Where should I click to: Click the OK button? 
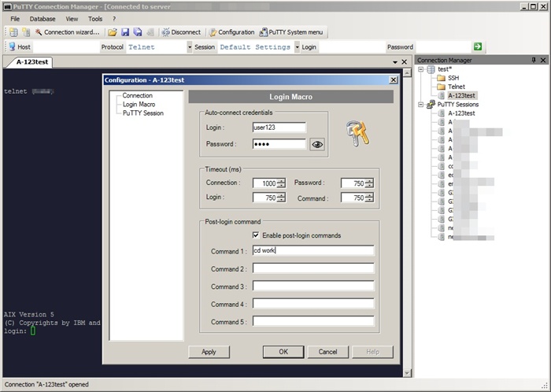click(x=283, y=352)
